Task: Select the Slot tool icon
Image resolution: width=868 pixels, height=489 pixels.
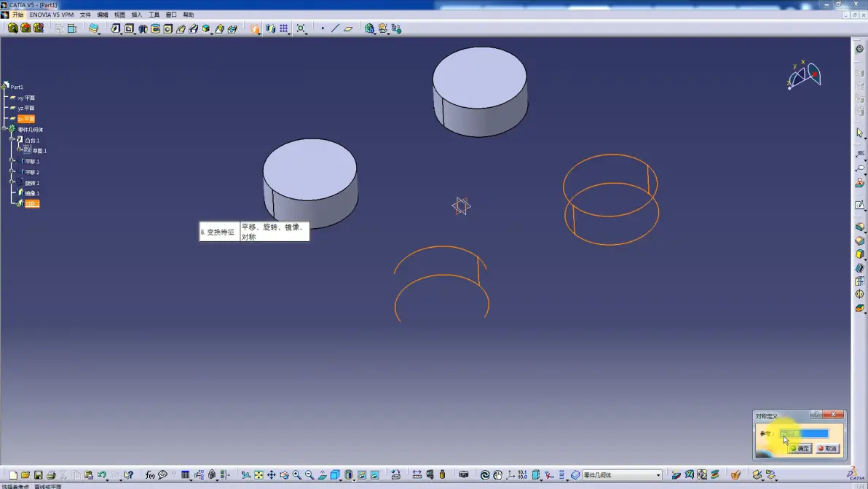Action: point(193,28)
